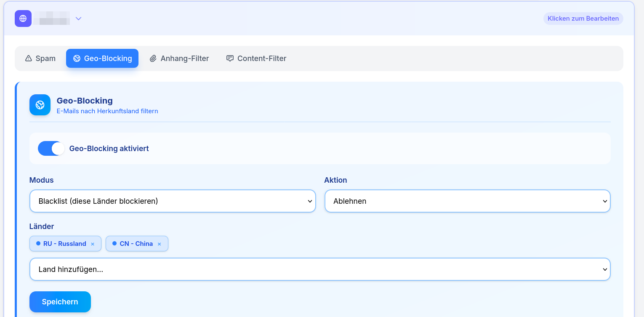Image resolution: width=644 pixels, height=317 pixels.
Task: Open the Anhang-Filter tab
Action: pos(179,59)
